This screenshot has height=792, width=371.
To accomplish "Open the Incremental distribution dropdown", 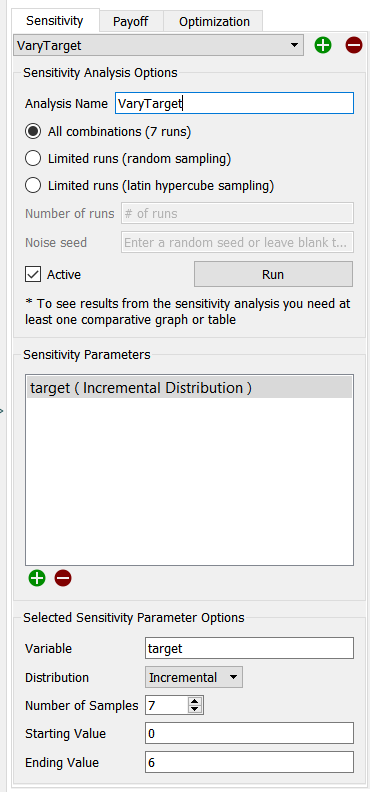I will tap(194, 677).
